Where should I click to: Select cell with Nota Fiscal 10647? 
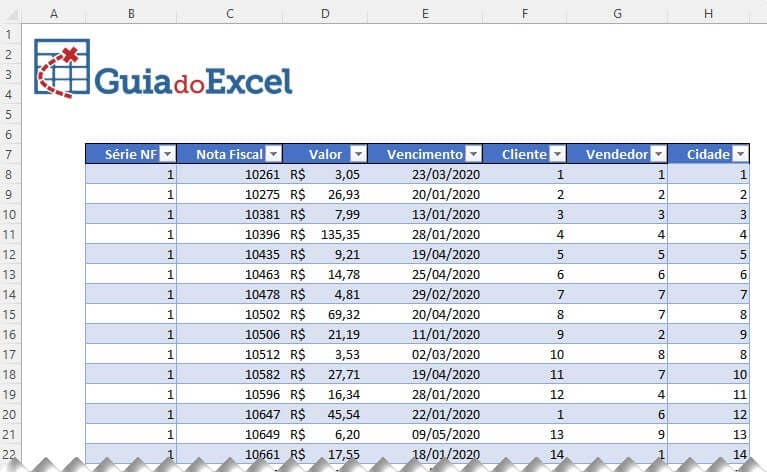(x=229, y=414)
